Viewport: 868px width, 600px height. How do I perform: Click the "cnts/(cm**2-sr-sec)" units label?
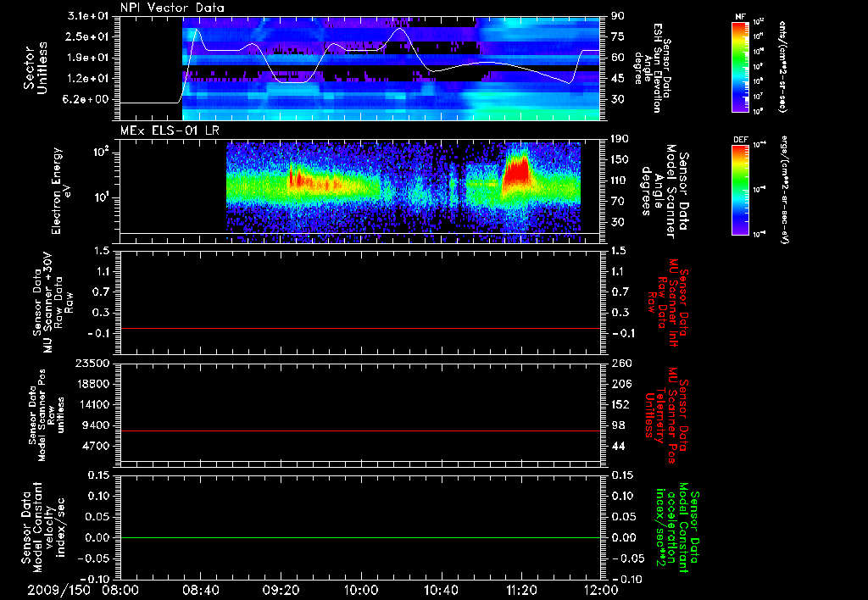[782, 66]
